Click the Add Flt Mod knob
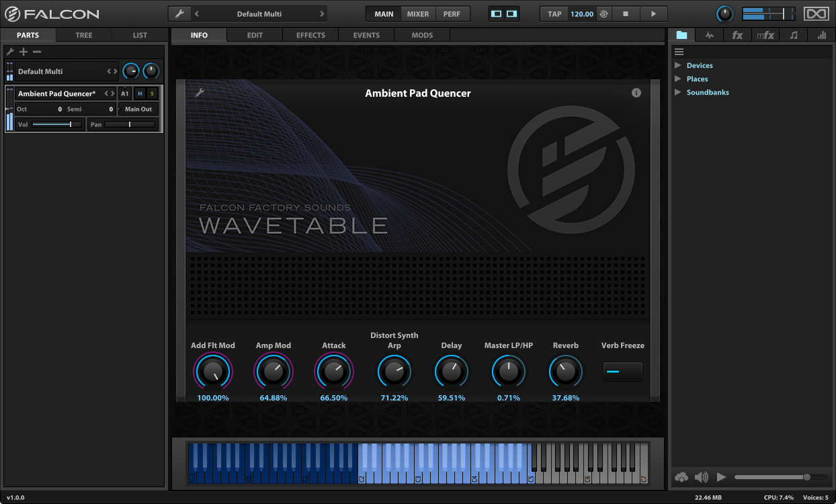The width and height of the screenshot is (836, 504). click(213, 372)
